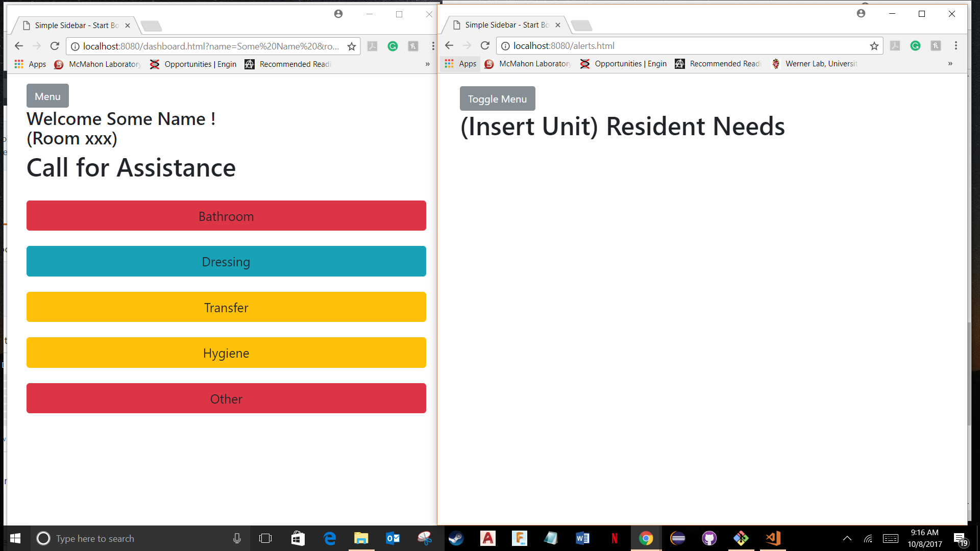
Task: Open Steam from the taskbar
Action: pyautogui.click(x=456, y=538)
